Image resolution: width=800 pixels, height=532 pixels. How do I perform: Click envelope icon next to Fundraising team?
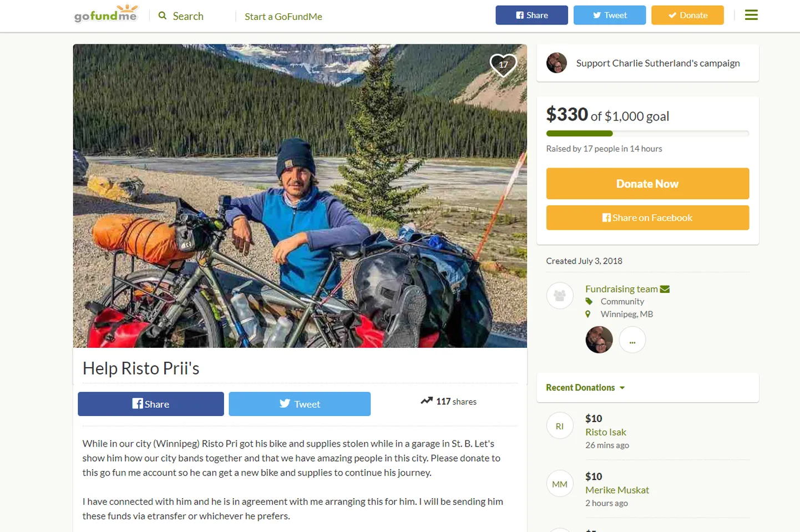pyautogui.click(x=665, y=289)
